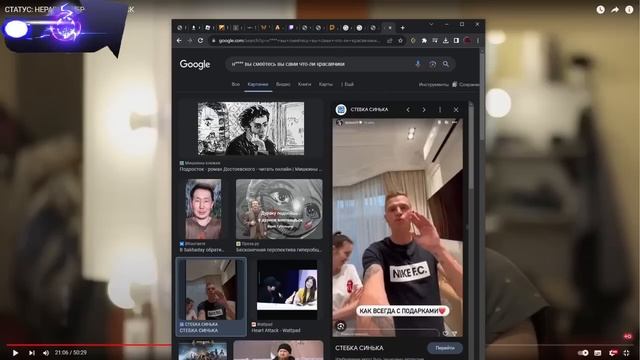Open the Chrome three-dot menu
The width and height of the screenshot is (640, 360).
point(478,40)
